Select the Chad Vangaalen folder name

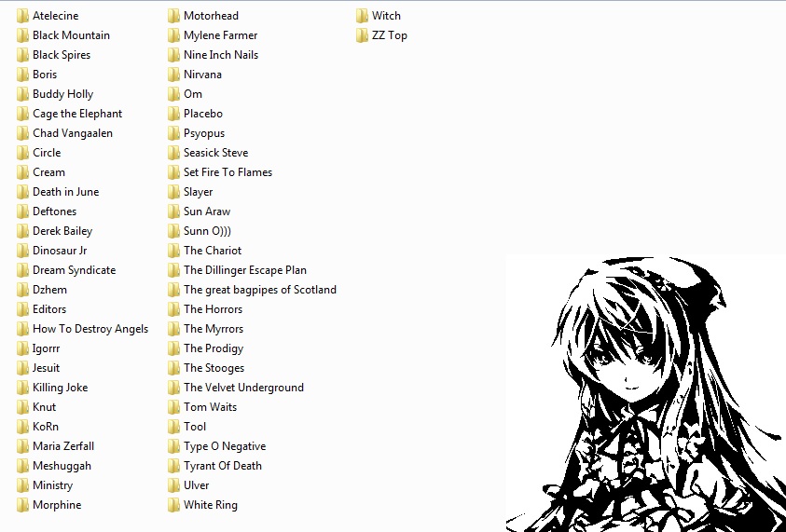(73, 133)
